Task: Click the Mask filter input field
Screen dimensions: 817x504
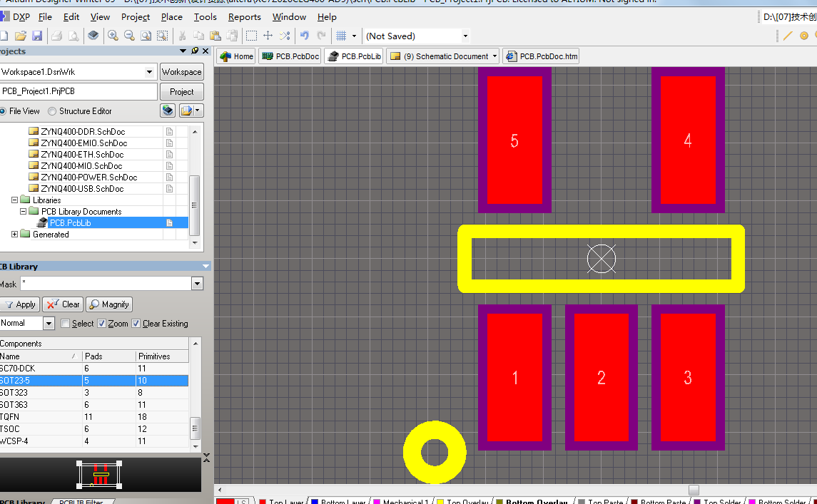Action: [x=106, y=284]
